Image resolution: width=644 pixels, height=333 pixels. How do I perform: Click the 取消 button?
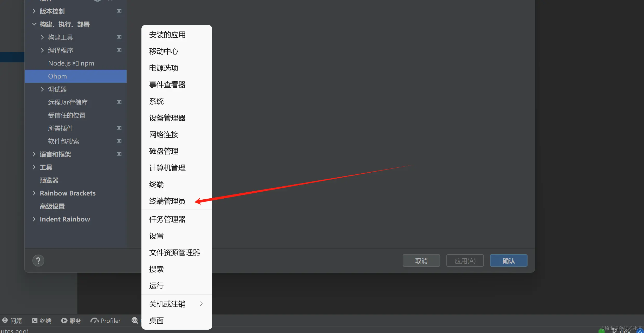coord(421,260)
